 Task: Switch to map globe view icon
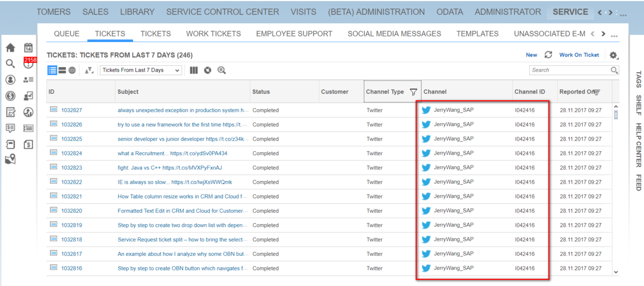coord(72,70)
